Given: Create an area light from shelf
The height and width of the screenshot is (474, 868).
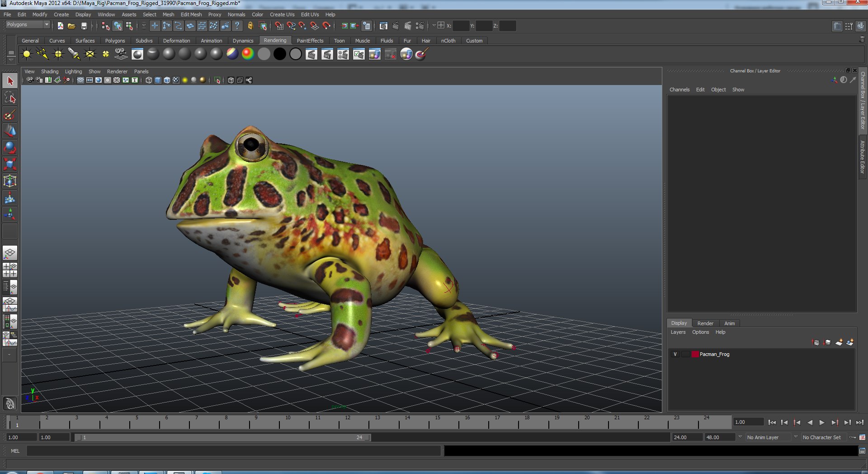Looking at the screenshot, I should click(x=90, y=54).
